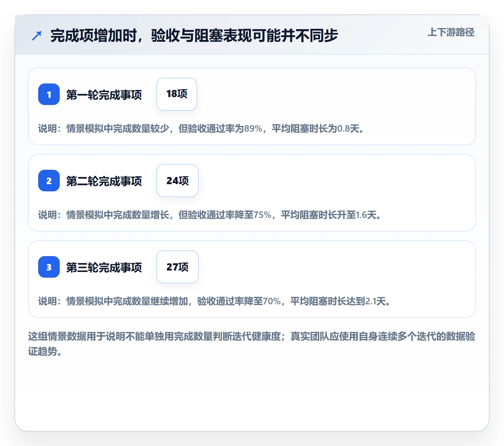Select the 24项 value chip
The height and width of the screenshot is (446, 504).
(x=177, y=181)
